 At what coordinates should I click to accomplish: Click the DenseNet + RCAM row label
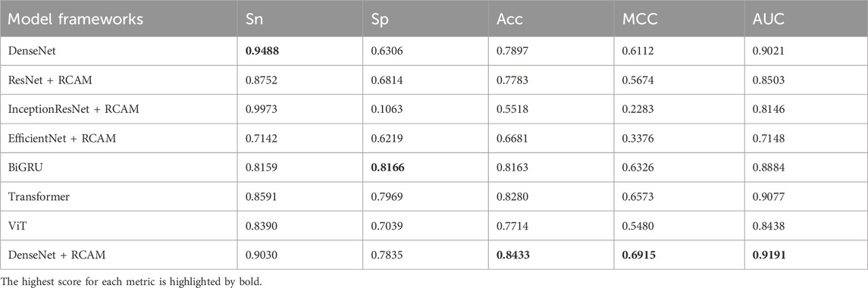tap(56, 255)
